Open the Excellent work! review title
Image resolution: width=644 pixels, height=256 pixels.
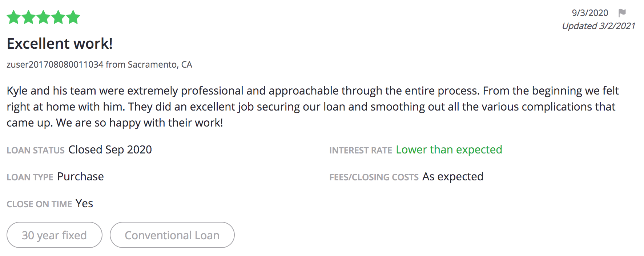[60, 44]
